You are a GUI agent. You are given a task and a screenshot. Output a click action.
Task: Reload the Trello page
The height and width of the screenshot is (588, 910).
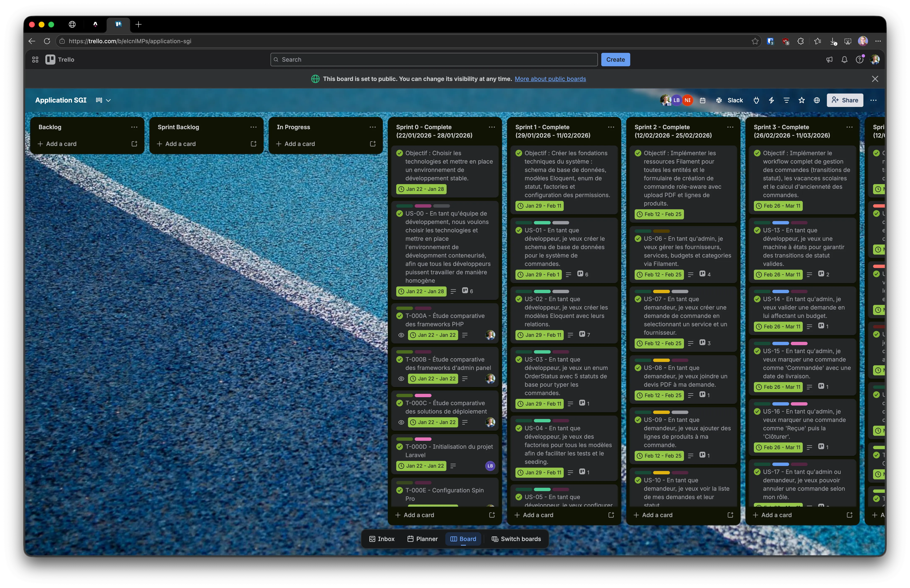coord(47,41)
